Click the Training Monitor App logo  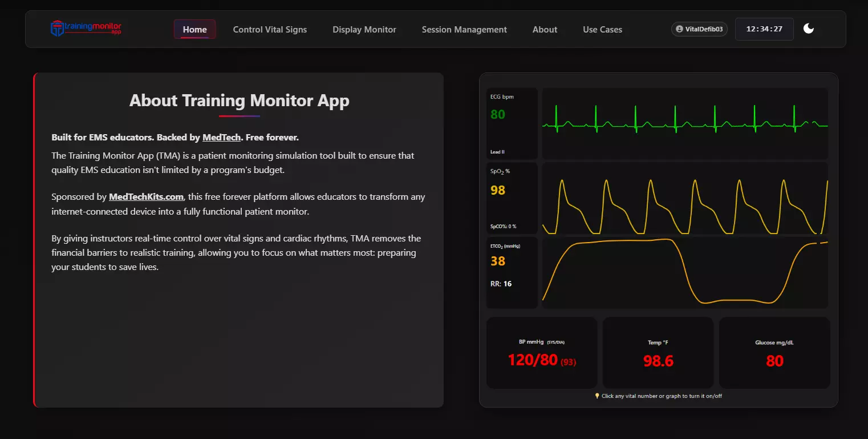pyautogui.click(x=86, y=29)
